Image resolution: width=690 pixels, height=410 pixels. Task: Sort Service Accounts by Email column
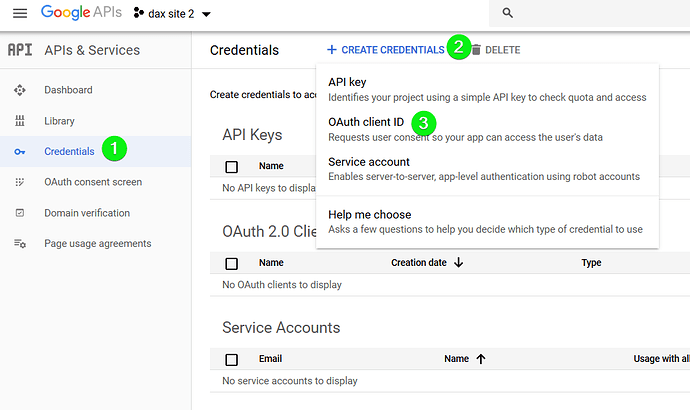(270, 359)
